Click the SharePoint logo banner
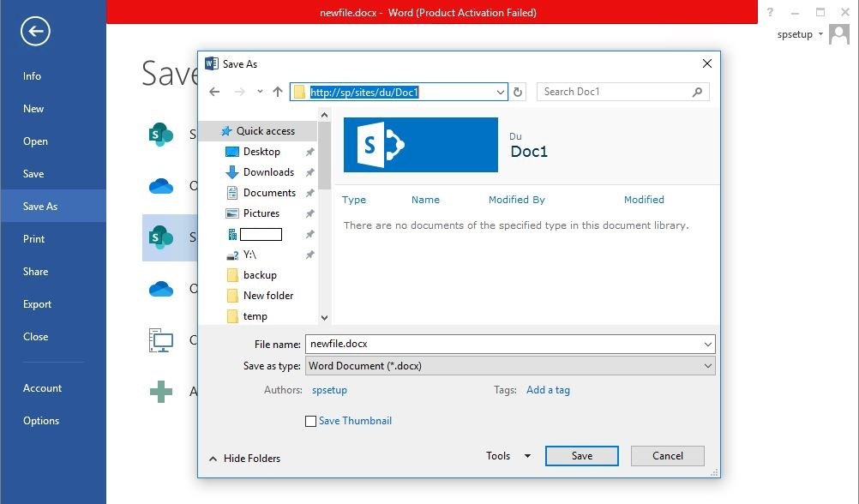This screenshot has width=859, height=504. point(421,145)
